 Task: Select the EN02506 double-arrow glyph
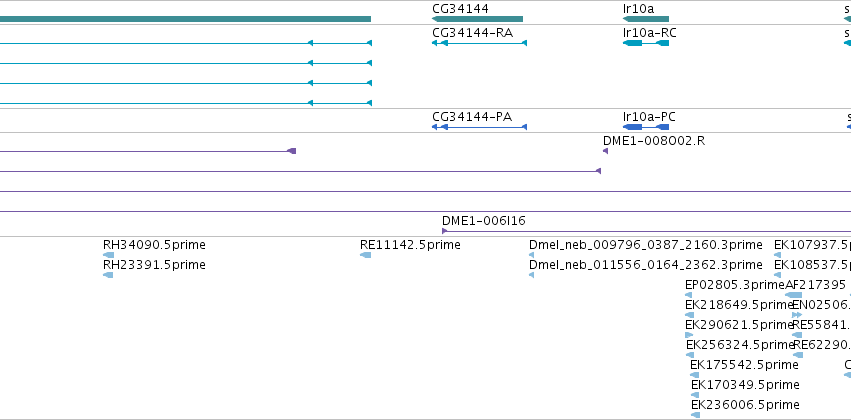797,315
